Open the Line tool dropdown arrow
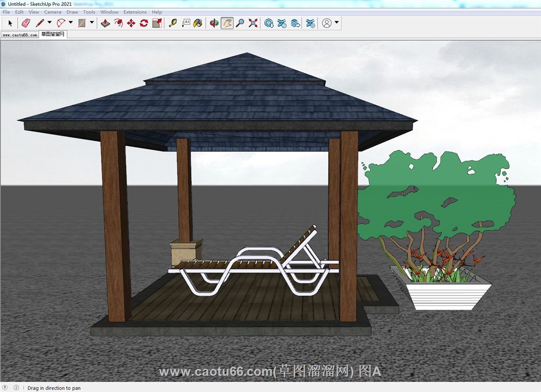541x392 pixels. click(50, 23)
